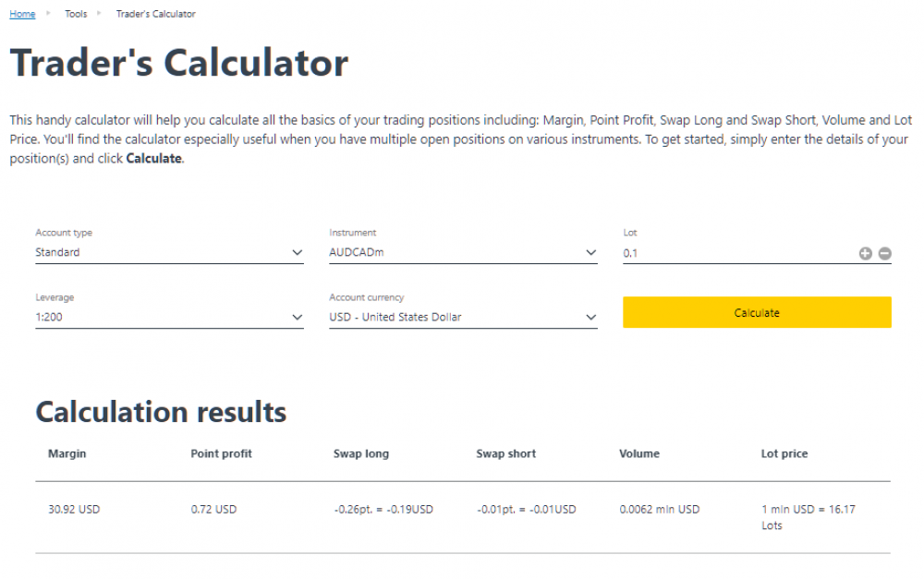The height and width of the screenshot is (579, 924).
Task: Click the Volume column header
Action: click(x=639, y=453)
